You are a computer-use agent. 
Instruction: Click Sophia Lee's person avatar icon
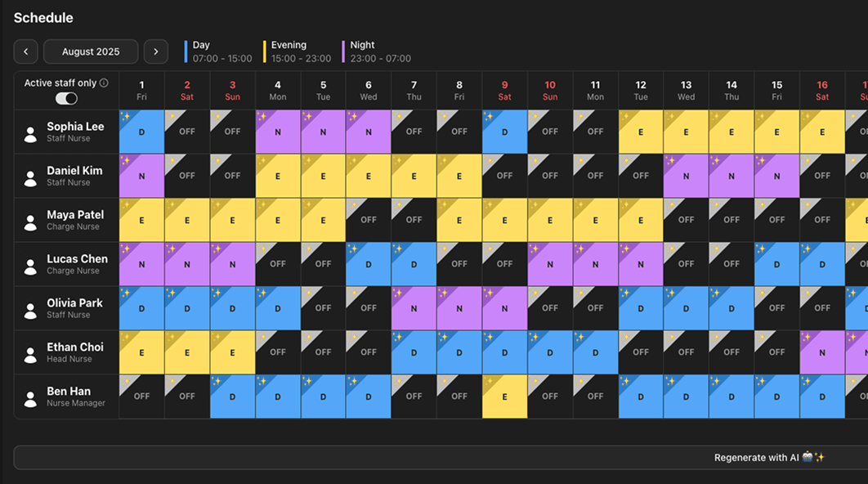(31, 132)
